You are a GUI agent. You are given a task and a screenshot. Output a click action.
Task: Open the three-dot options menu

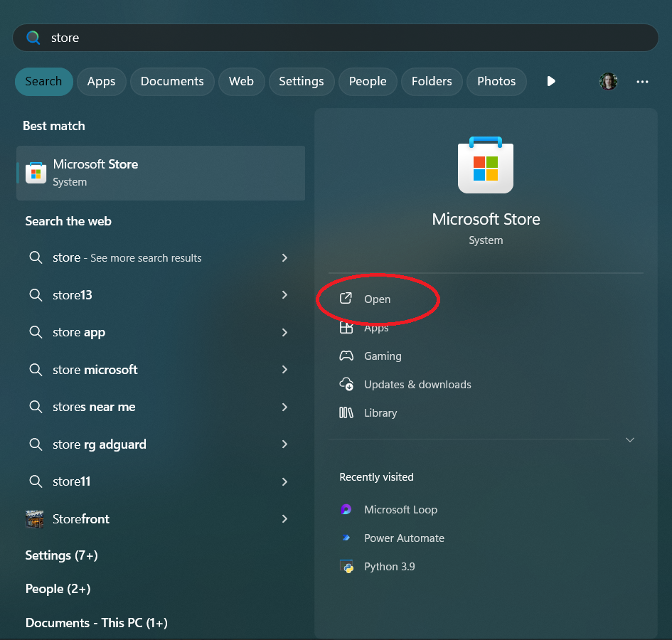[642, 82]
